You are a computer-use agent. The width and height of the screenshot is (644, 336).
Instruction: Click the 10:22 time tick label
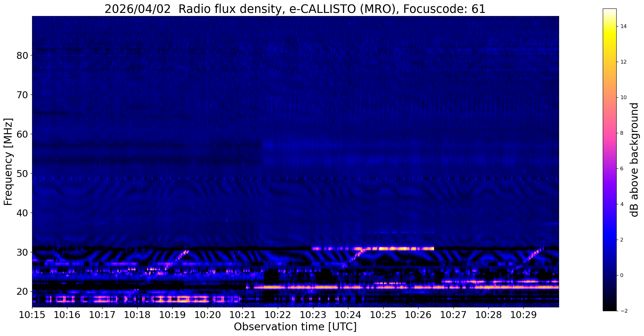[x=278, y=315]
